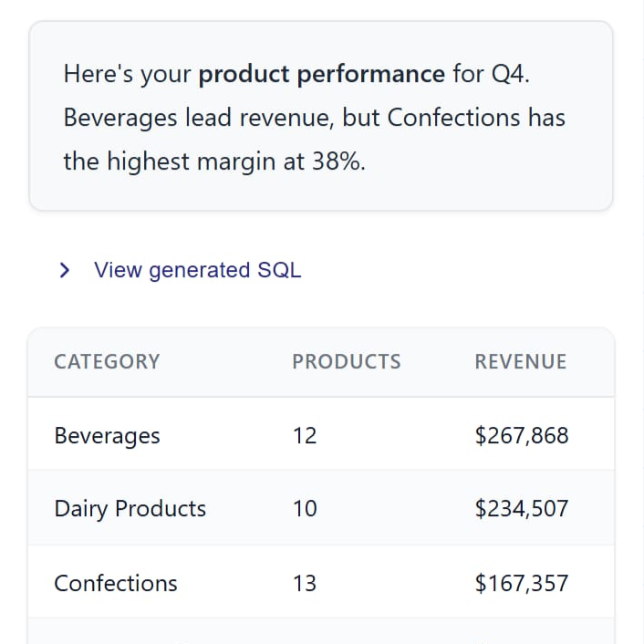
Task: Select the Beverages category cell in table
Action: tap(107, 436)
